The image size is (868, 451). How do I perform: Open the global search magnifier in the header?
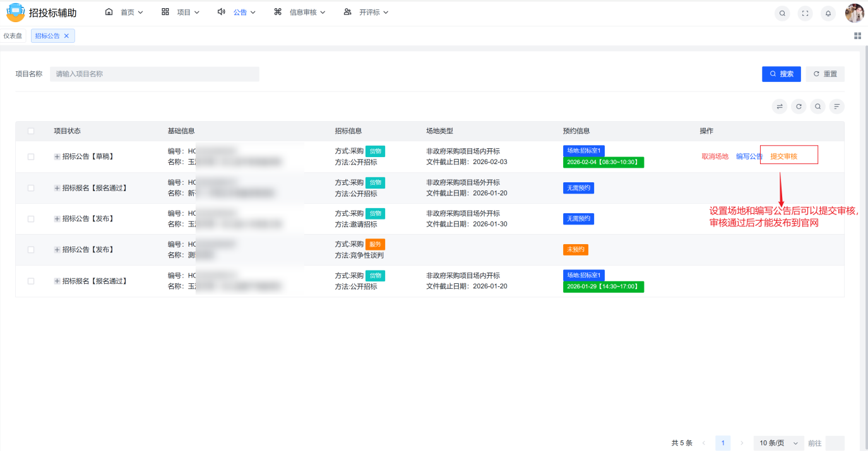(x=782, y=13)
